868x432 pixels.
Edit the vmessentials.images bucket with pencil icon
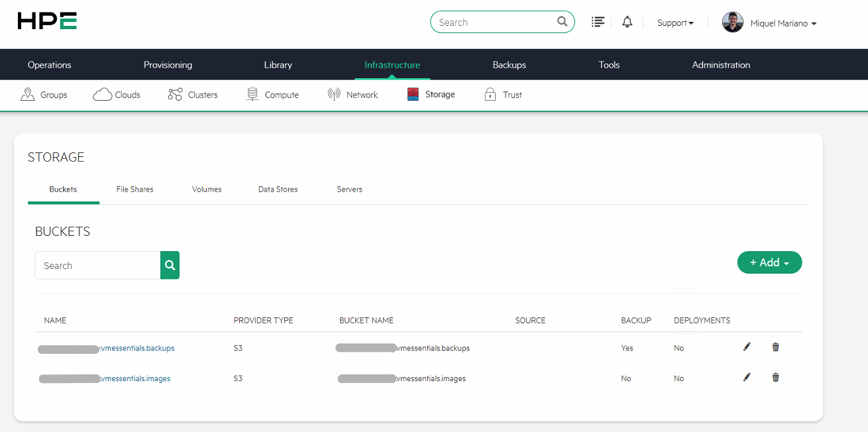[747, 378]
